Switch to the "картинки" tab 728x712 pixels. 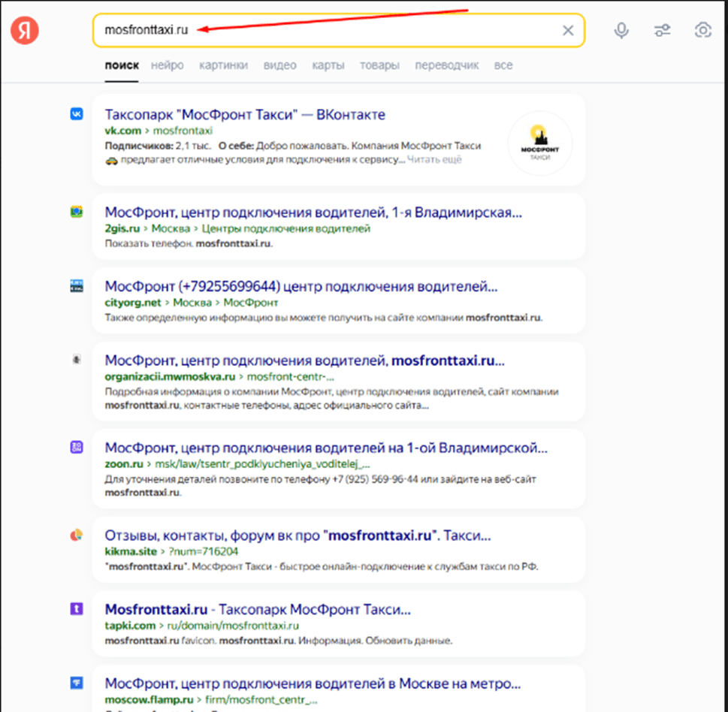(x=223, y=65)
